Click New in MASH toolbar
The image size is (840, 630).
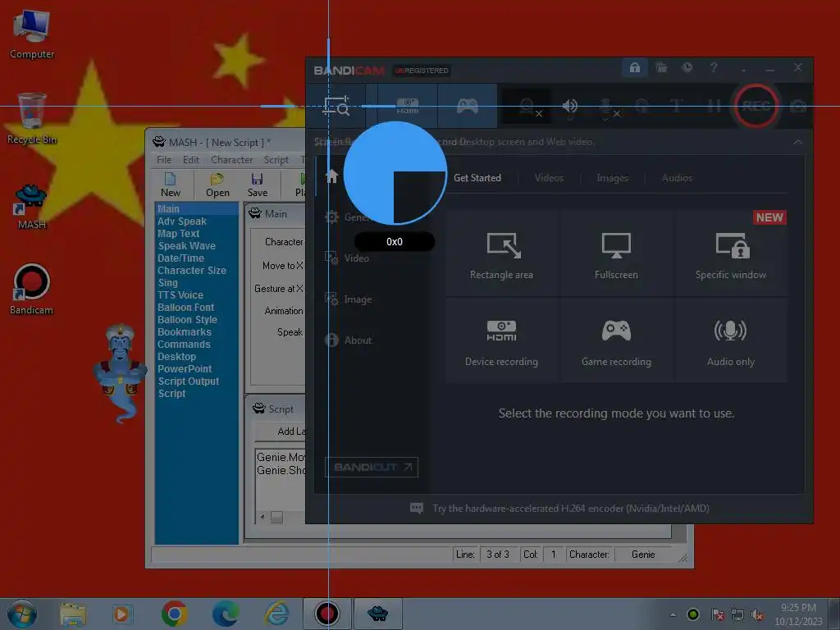pos(171,185)
